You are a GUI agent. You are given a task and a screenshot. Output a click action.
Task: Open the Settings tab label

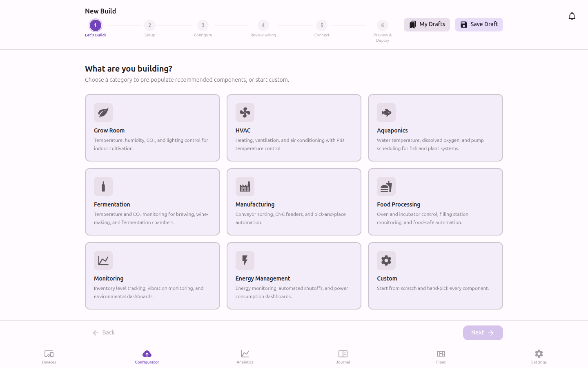coord(539,362)
